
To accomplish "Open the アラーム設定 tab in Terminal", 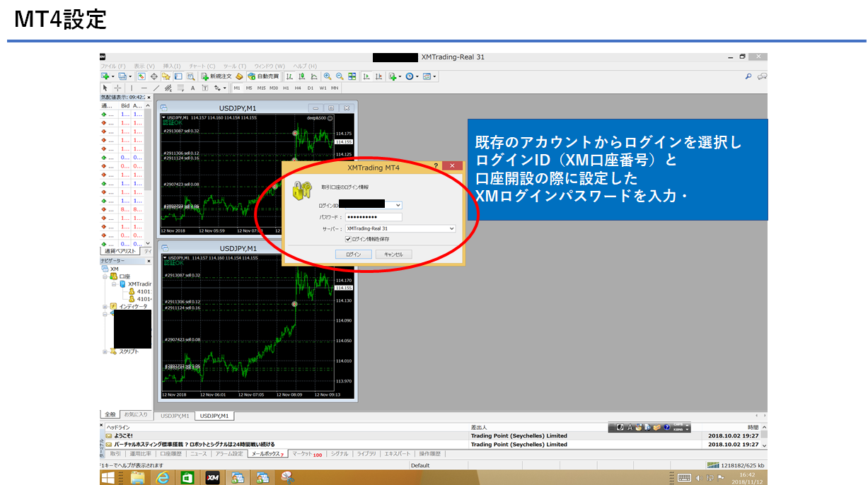I will pyautogui.click(x=229, y=454).
